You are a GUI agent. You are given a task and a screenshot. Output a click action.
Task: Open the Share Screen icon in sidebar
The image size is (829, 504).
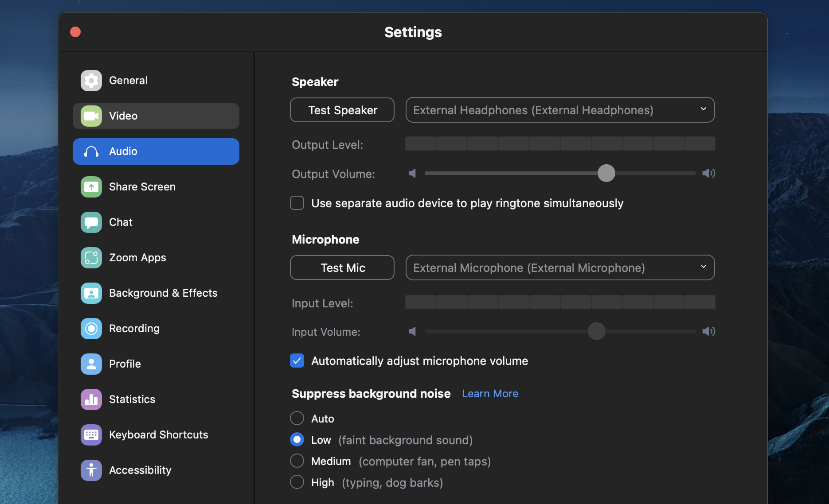tap(91, 187)
